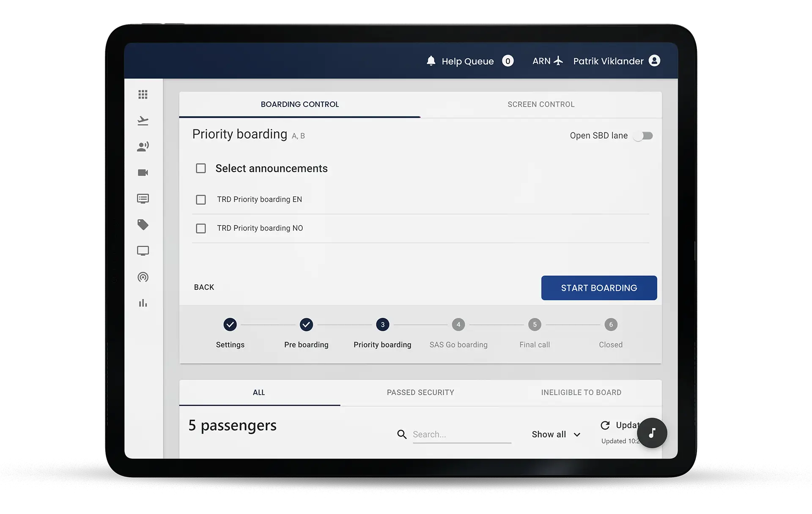
Task: Expand the Show all dropdown
Action: (x=556, y=434)
